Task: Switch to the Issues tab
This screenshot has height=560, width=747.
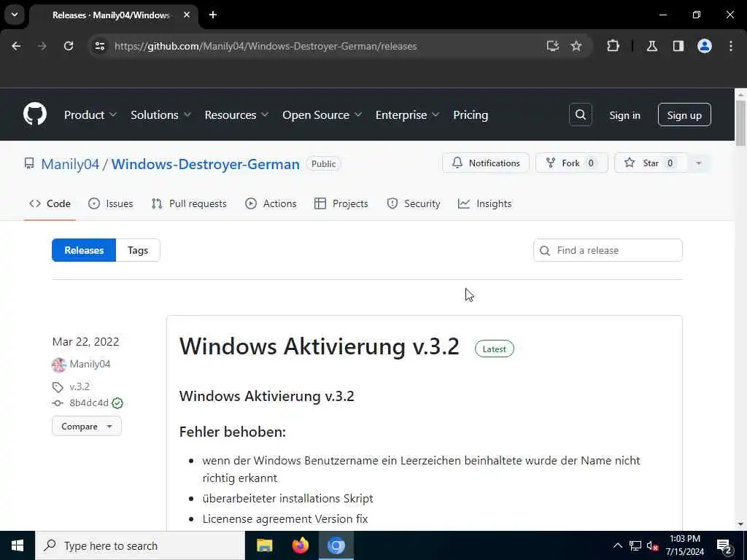Action: point(111,204)
